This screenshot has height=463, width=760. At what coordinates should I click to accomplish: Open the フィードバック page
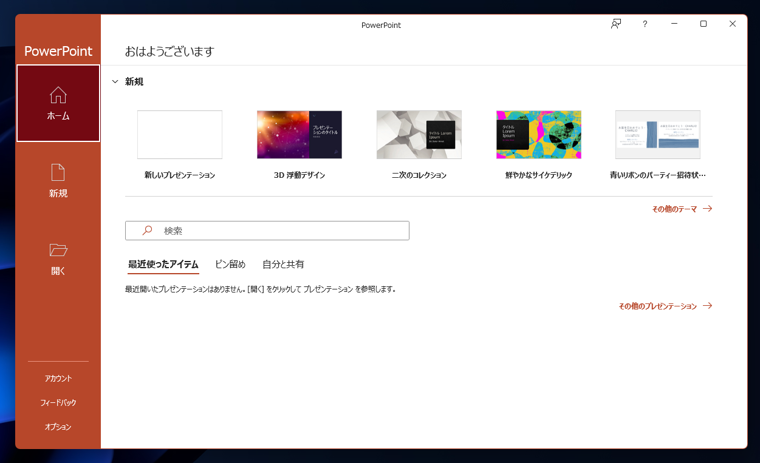58,402
